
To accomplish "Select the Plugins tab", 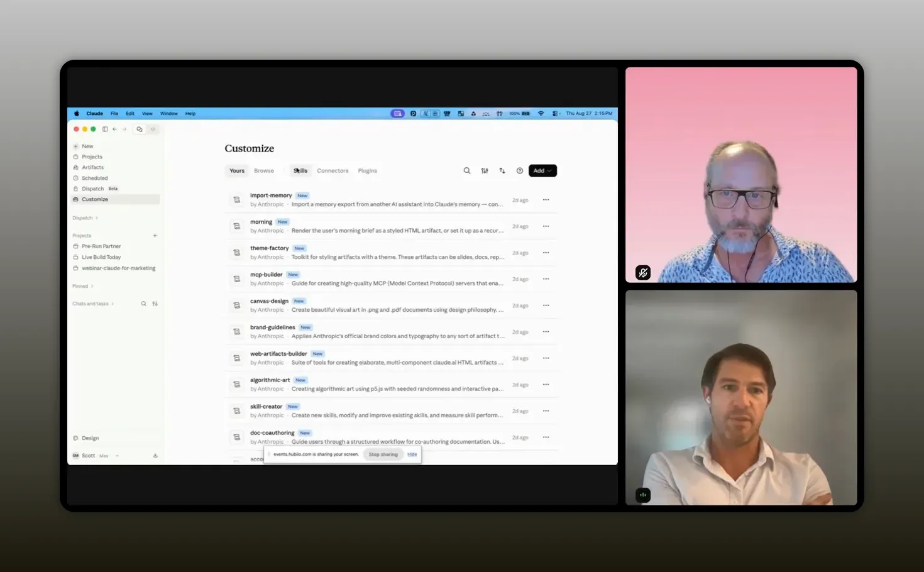I will tap(368, 171).
